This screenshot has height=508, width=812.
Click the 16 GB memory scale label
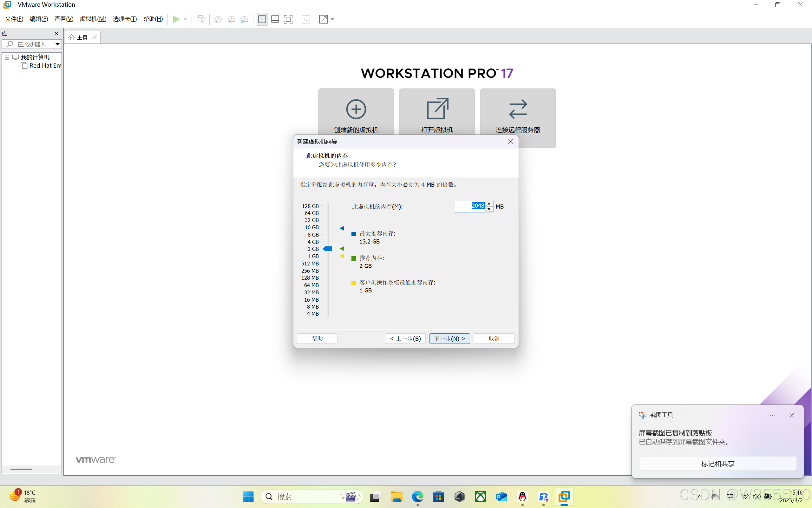click(x=312, y=227)
